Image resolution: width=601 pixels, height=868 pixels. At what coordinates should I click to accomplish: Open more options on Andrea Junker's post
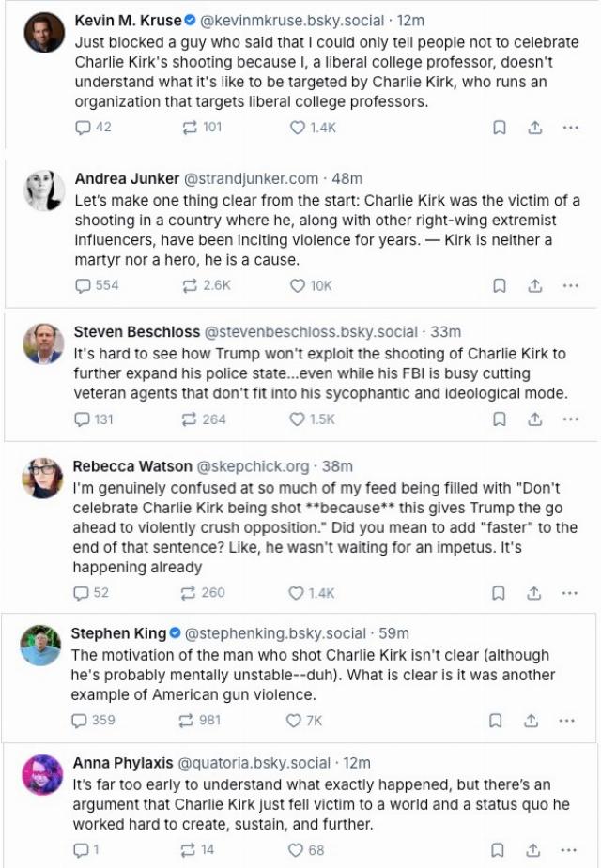pyautogui.click(x=570, y=285)
